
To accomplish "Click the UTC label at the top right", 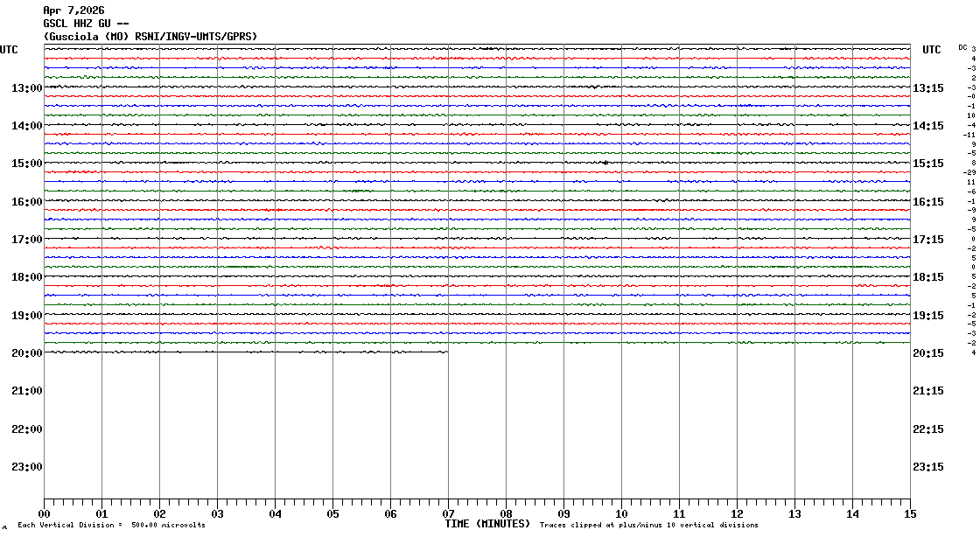I will coord(932,50).
